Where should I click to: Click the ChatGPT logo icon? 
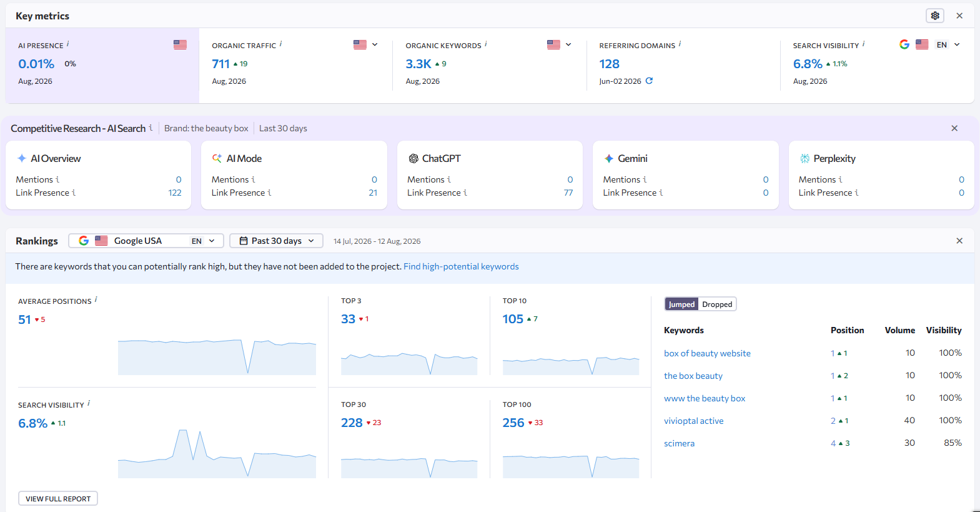413,159
